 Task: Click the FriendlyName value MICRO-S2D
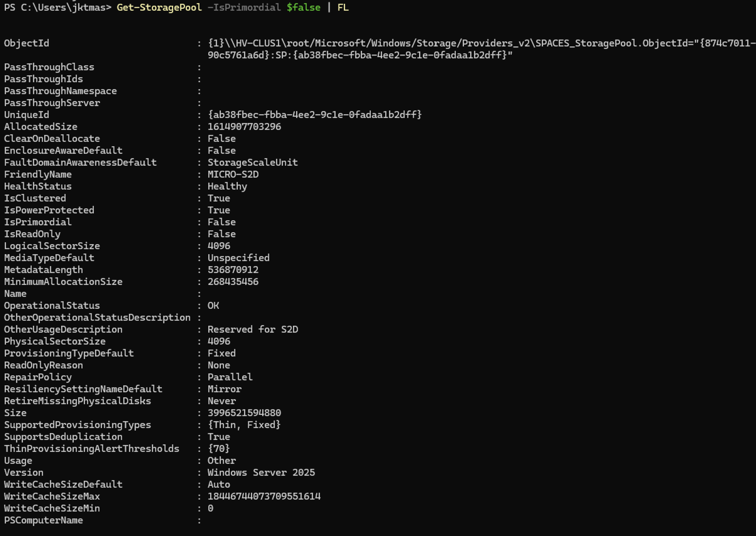pyautogui.click(x=233, y=174)
